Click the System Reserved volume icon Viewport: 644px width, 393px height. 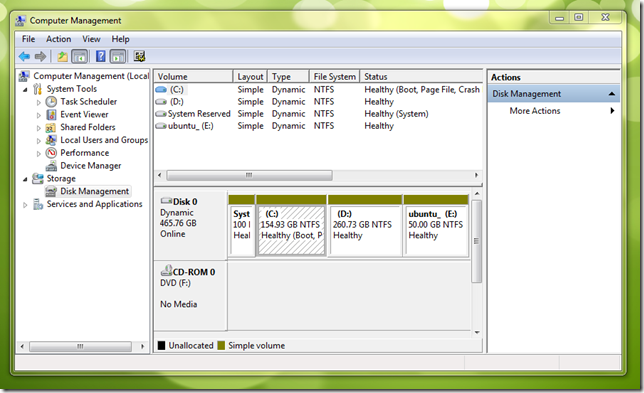pos(161,114)
